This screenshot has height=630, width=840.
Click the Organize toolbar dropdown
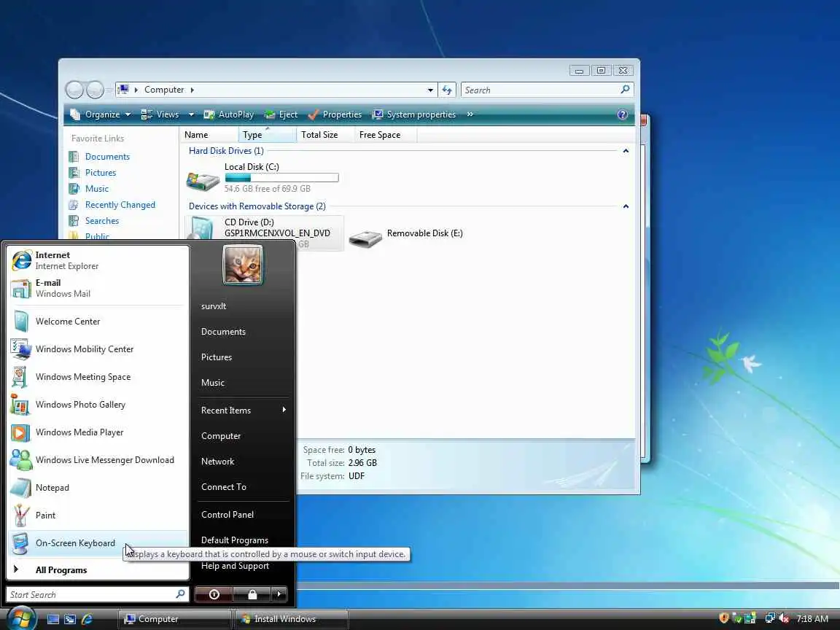pos(101,114)
